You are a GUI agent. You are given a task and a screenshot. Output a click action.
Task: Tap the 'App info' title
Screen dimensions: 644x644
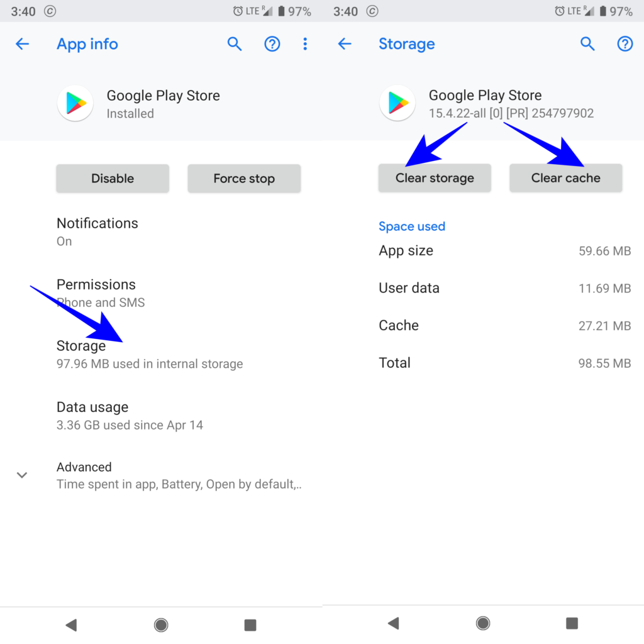[87, 44]
